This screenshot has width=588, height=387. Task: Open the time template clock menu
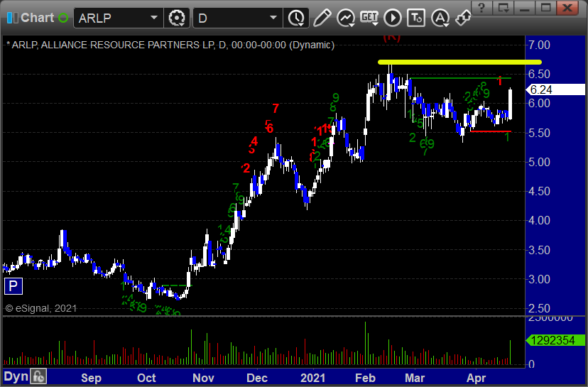tap(297, 18)
